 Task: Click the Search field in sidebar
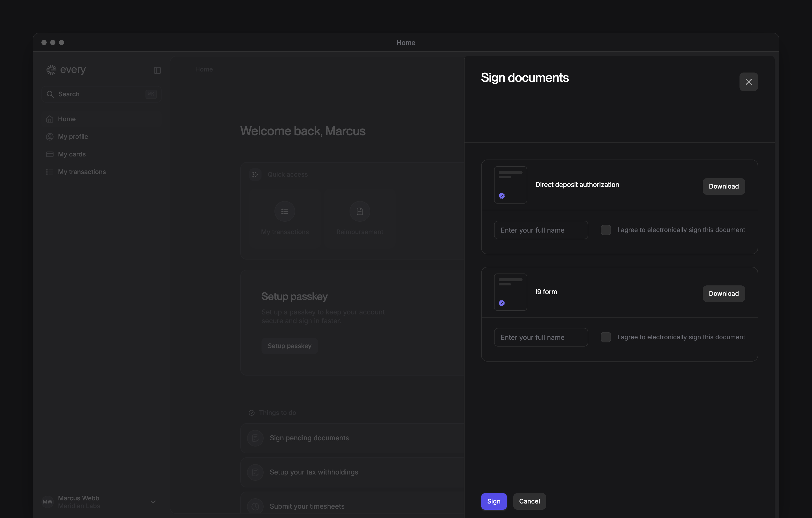click(x=101, y=94)
